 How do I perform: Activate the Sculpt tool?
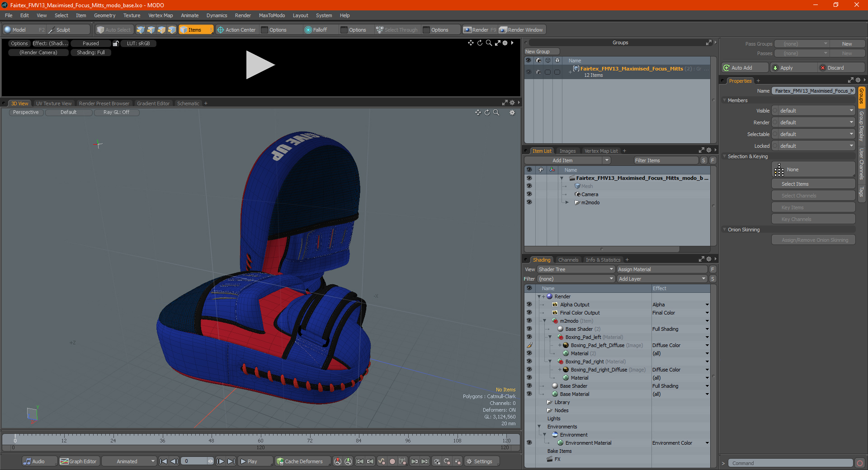(x=69, y=30)
